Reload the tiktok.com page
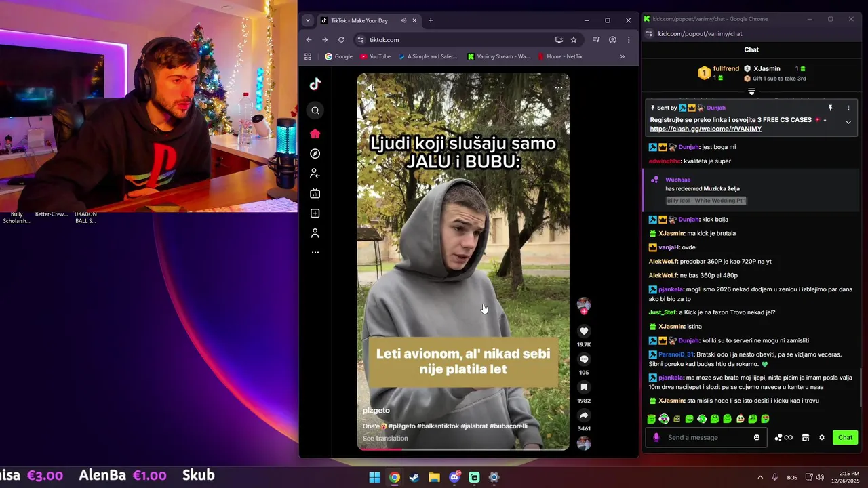 (341, 40)
